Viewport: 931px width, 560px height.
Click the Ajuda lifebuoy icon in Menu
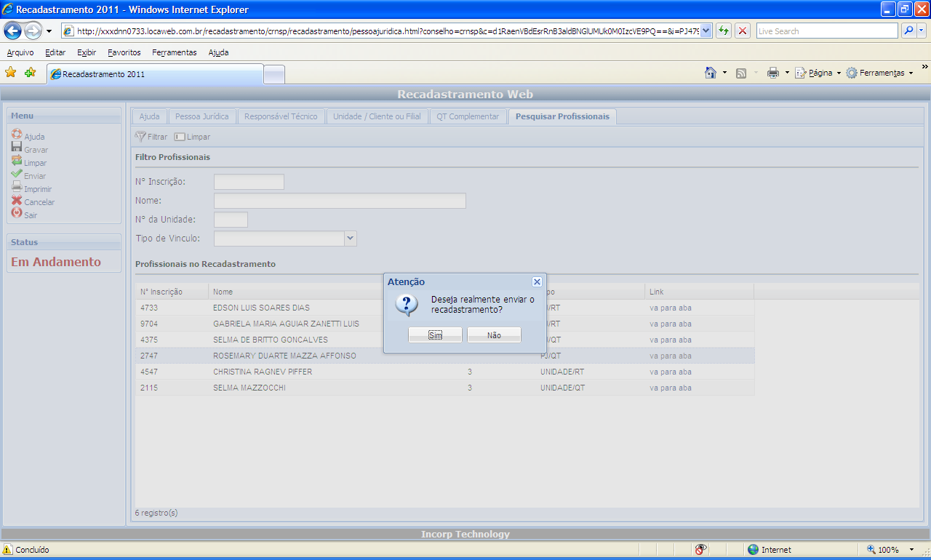[x=17, y=134]
